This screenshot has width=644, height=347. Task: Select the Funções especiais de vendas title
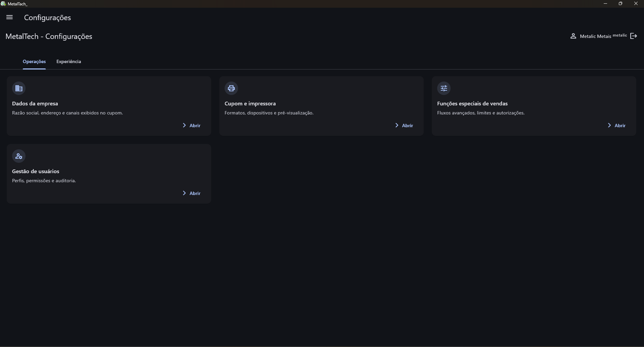[x=472, y=104]
